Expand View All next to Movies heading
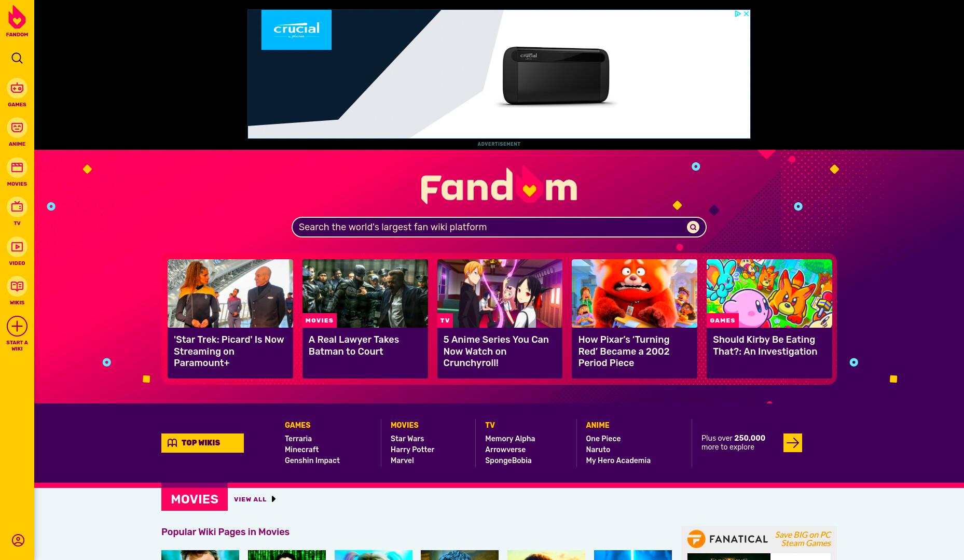Screen dimensions: 964x560 pos(255,499)
